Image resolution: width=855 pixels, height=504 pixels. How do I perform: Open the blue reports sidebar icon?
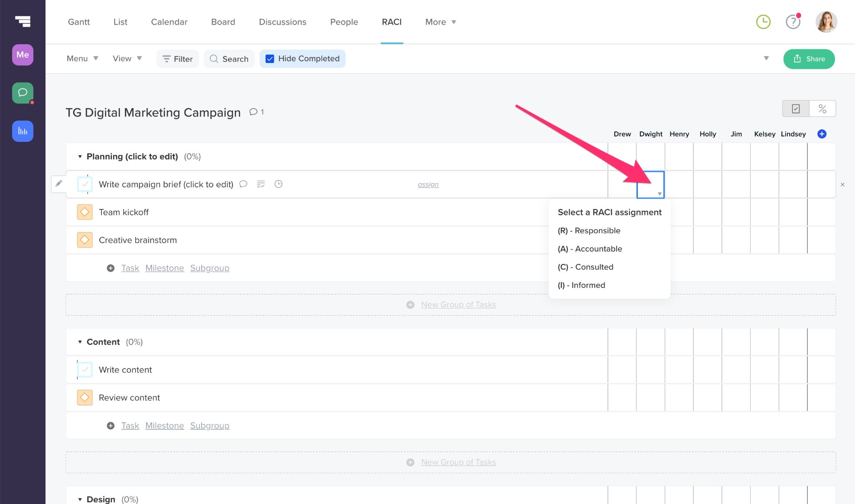click(x=23, y=131)
